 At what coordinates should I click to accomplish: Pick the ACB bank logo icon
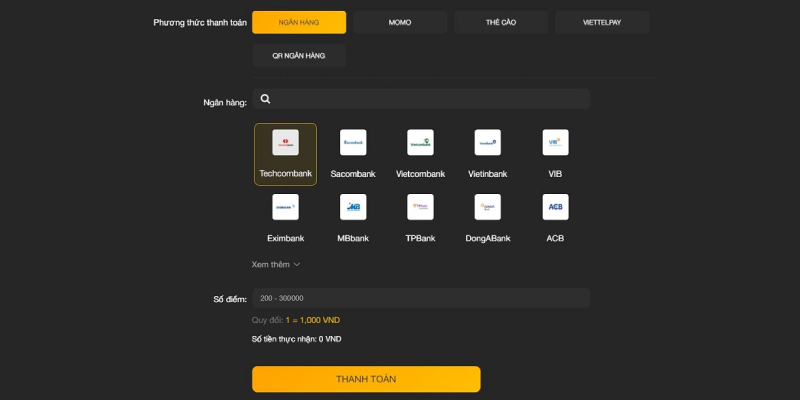[x=556, y=207]
